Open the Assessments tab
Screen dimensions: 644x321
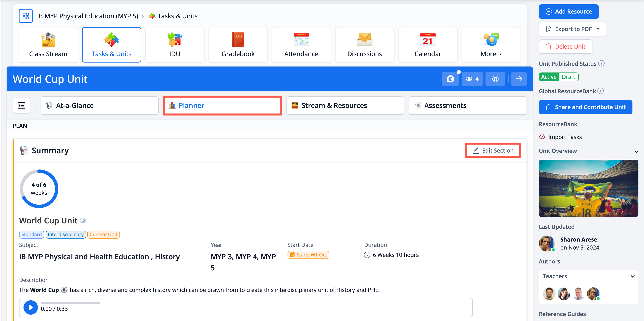[468, 106]
